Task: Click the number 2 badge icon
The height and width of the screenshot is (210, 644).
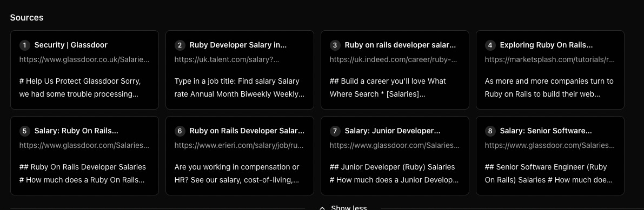Action: (x=180, y=45)
